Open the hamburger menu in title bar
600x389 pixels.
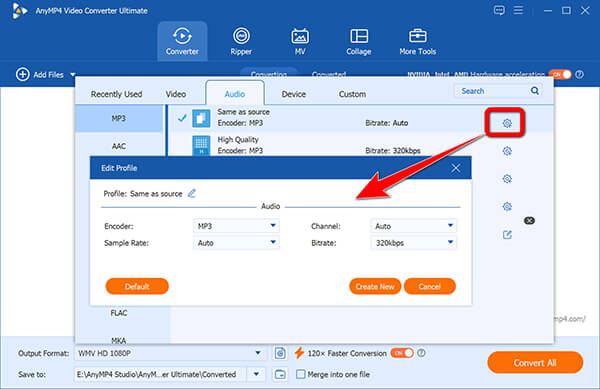(x=518, y=10)
